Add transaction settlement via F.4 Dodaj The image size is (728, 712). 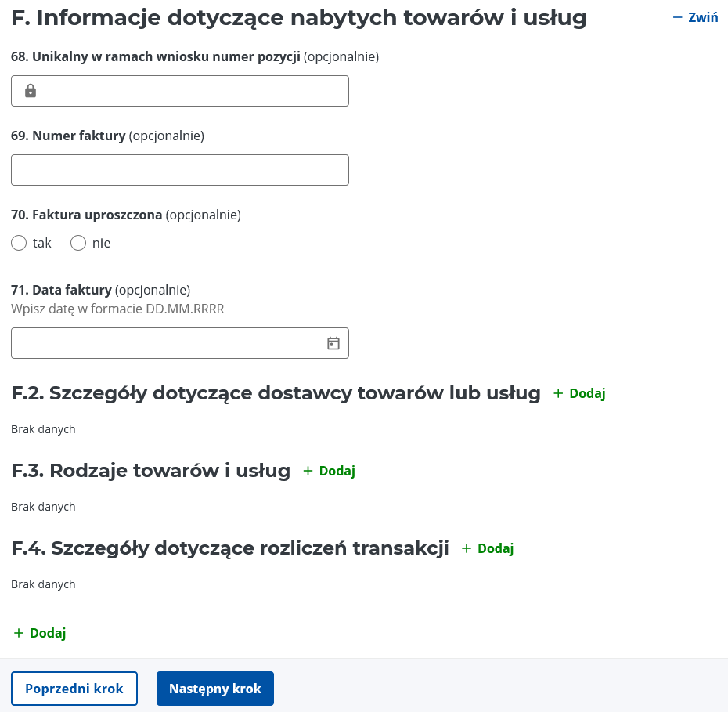[x=488, y=548]
